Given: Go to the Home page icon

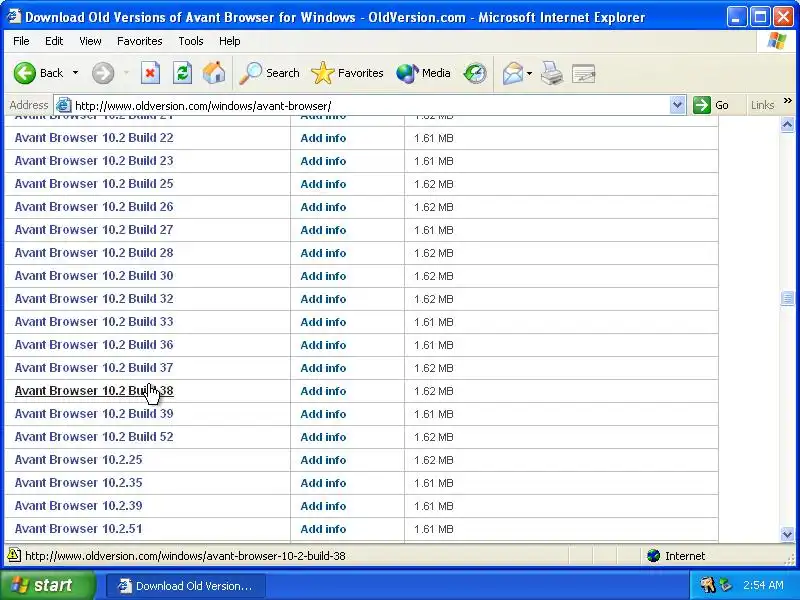Looking at the screenshot, I should [x=214, y=73].
